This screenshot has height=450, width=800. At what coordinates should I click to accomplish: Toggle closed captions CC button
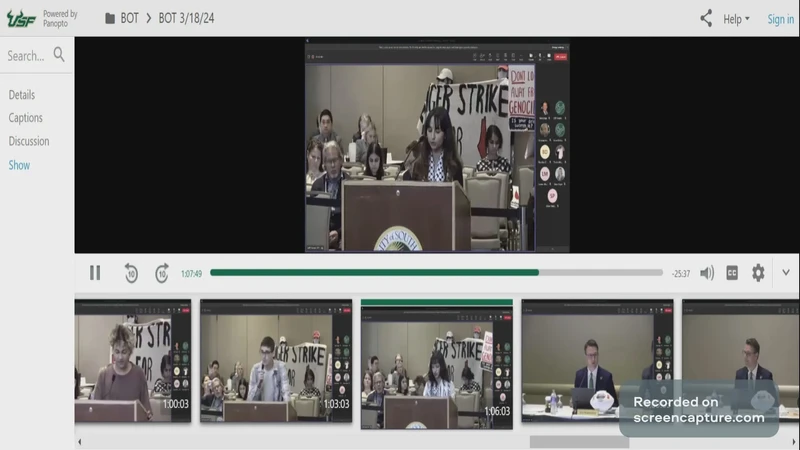(732, 273)
